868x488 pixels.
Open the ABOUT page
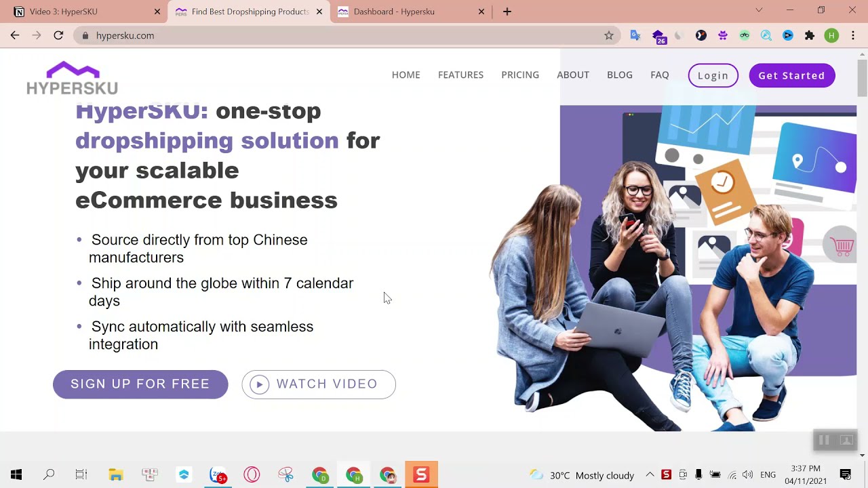573,75
